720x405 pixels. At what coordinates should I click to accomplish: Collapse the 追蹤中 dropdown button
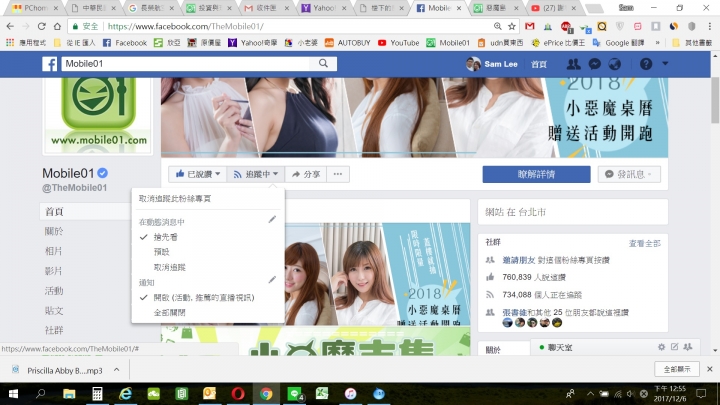pos(256,174)
